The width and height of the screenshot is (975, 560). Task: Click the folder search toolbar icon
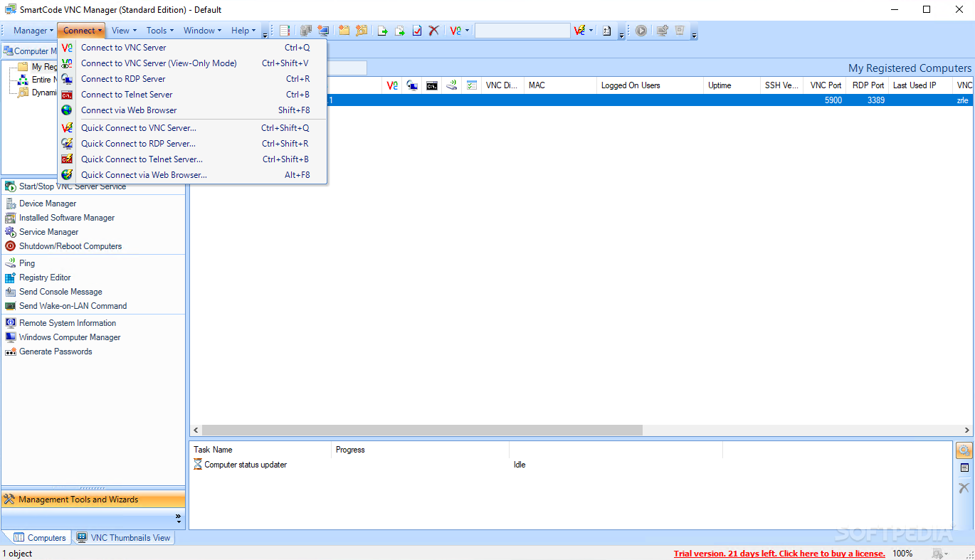[x=362, y=31]
